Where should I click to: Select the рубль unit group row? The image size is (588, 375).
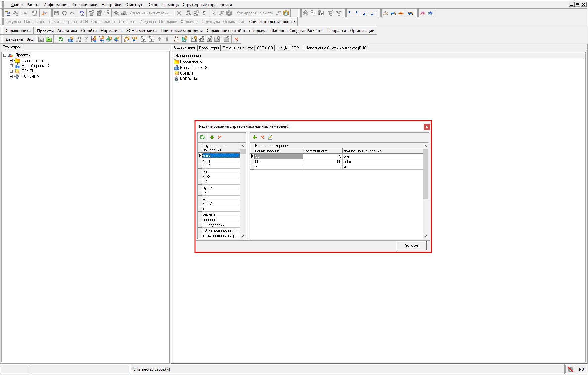(x=221, y=187)
